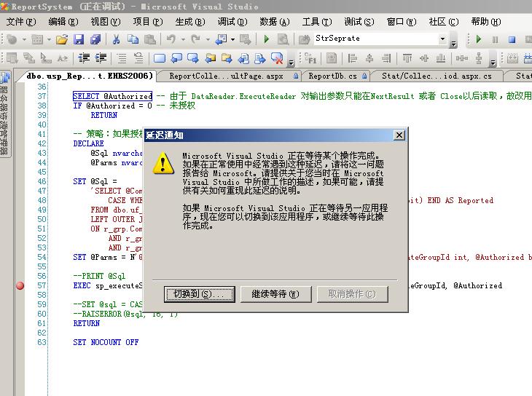
Task: Redo the last undone action
Action: [x=196, y=39]
